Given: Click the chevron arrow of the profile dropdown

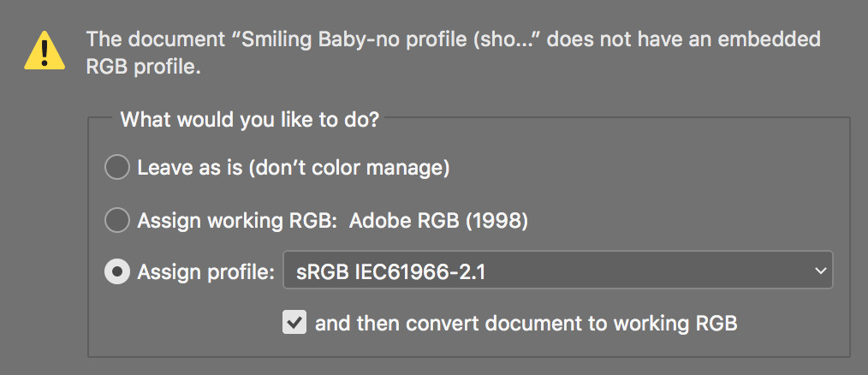Looking at the screenshot, I should coord(820,272).
